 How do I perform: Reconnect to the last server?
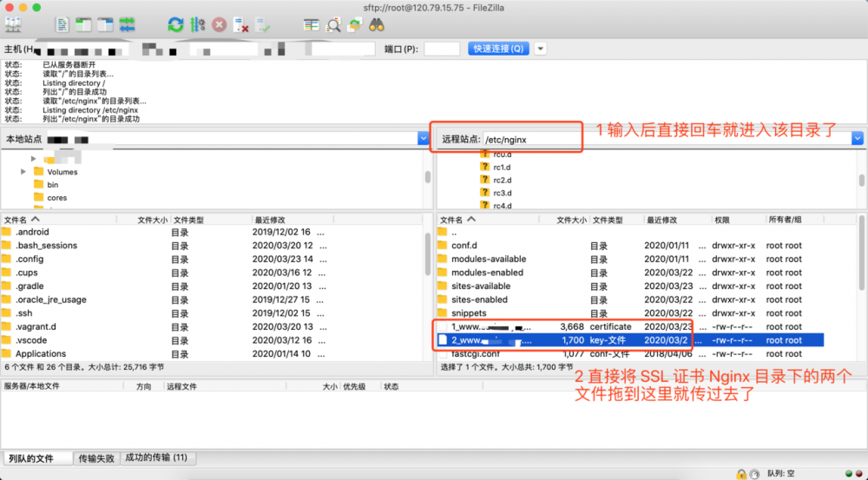point(263,25)
